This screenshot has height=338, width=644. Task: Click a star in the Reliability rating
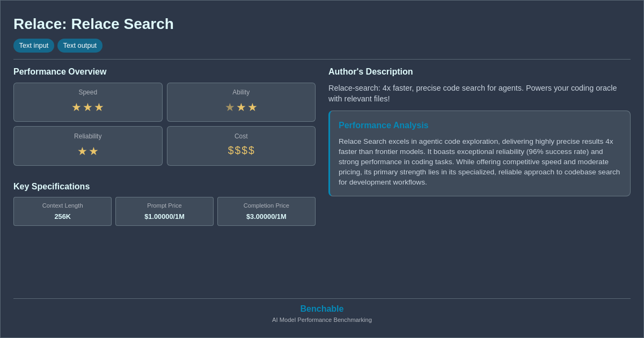click(x=82, y=151)
